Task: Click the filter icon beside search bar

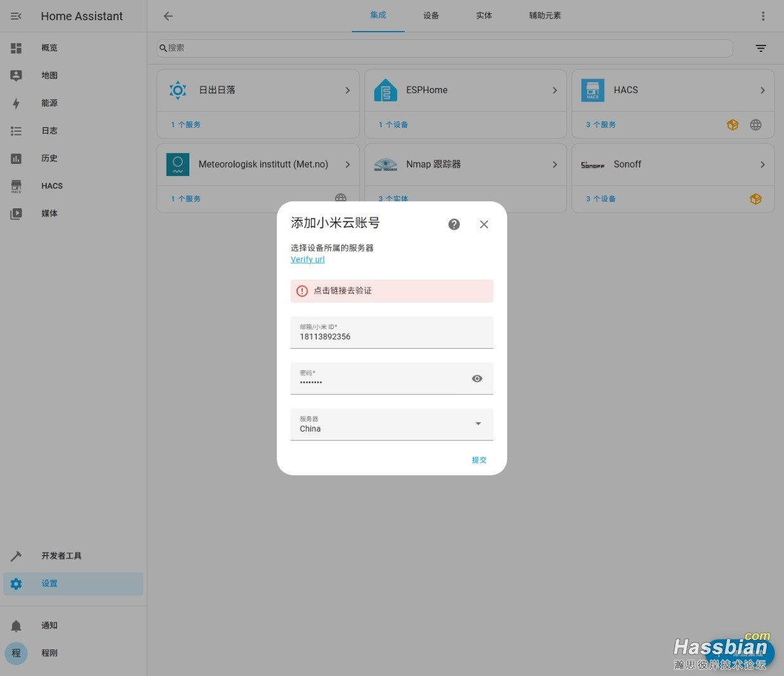Action: click(761, 48)
